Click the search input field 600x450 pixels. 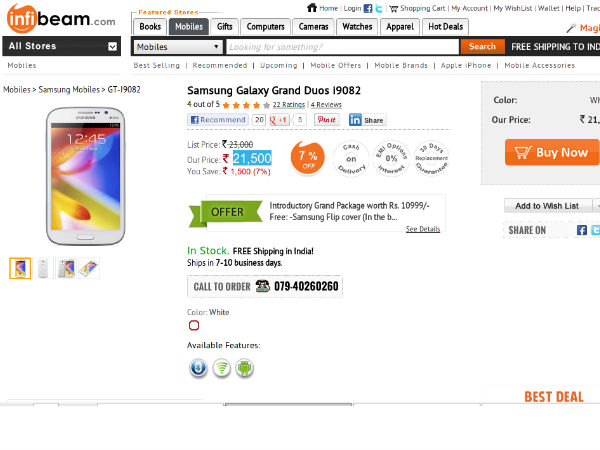(x=342, y=47)
